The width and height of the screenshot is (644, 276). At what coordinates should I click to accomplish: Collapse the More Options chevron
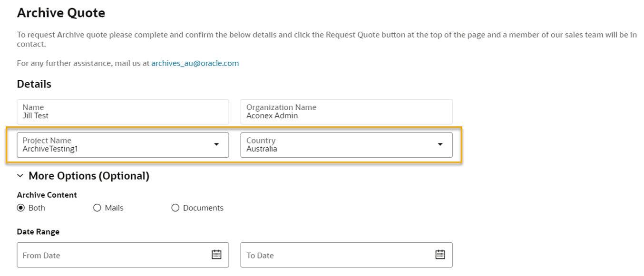click(x=20, y=176)
